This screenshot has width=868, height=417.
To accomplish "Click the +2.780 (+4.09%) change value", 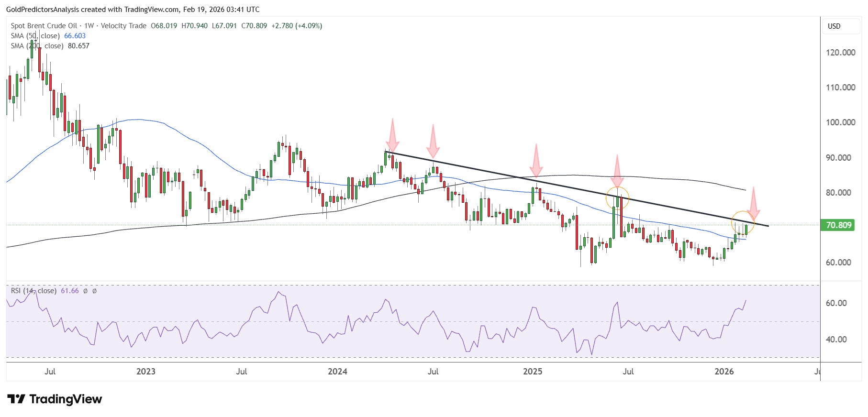I will tap(297, 26).
